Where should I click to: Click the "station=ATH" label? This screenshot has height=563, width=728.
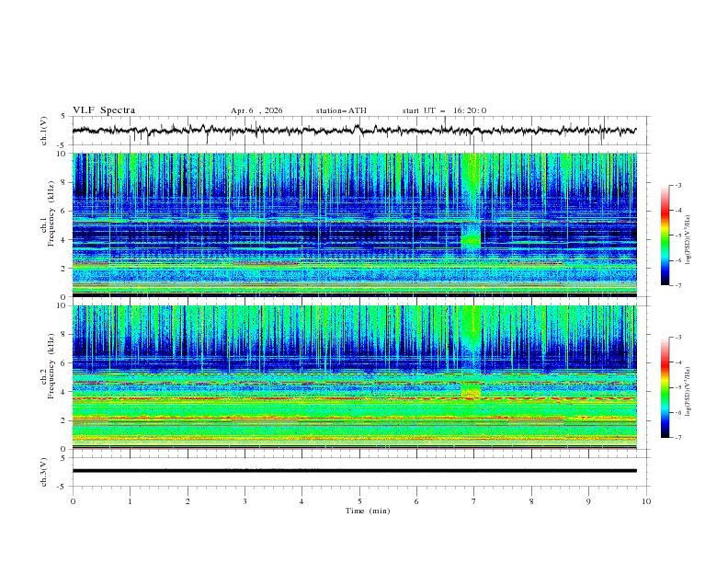tap(341, 110)
